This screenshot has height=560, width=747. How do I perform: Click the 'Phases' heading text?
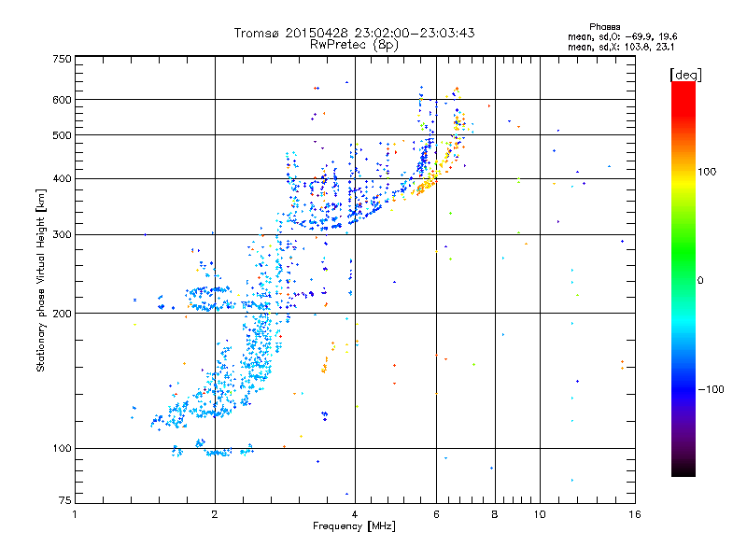point(604,27)
